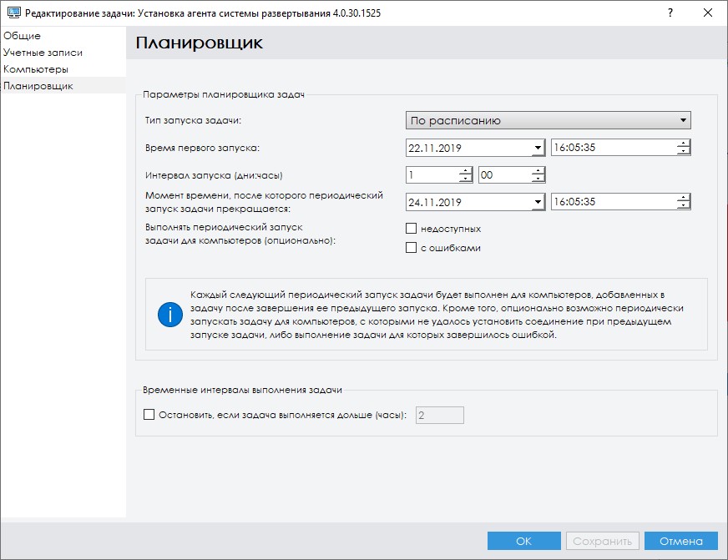Decrease first launch time with down arrow

[684, 151]
